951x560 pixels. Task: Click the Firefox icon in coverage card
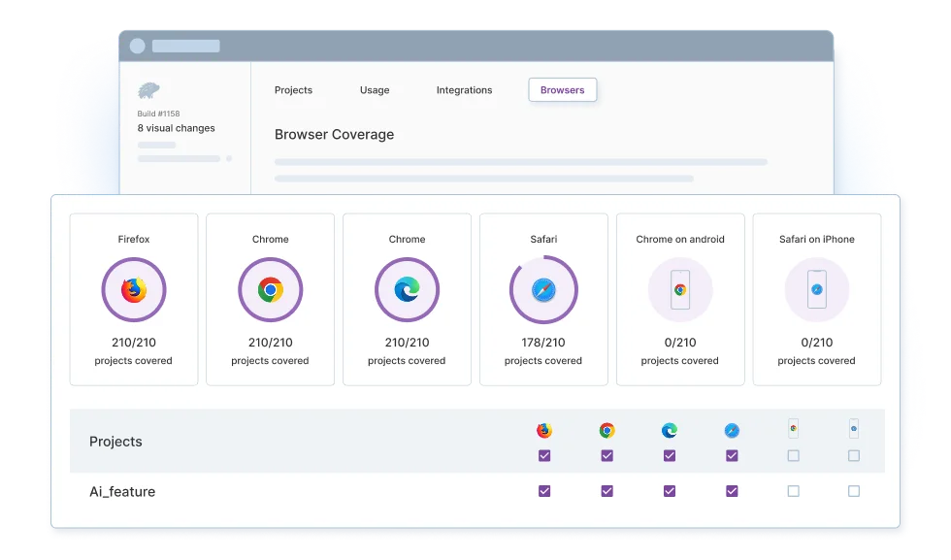point(134,290)
